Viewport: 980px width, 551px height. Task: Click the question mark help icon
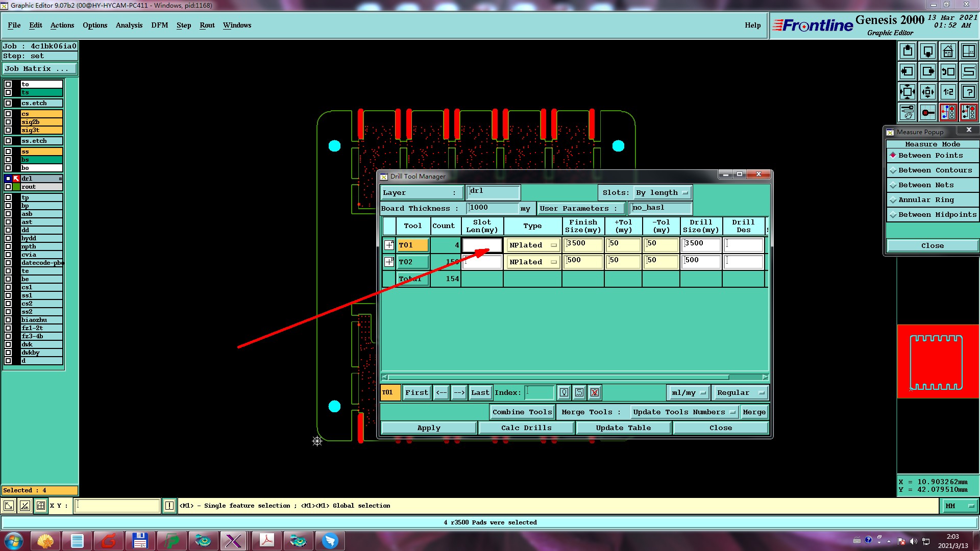coord(968,92)
